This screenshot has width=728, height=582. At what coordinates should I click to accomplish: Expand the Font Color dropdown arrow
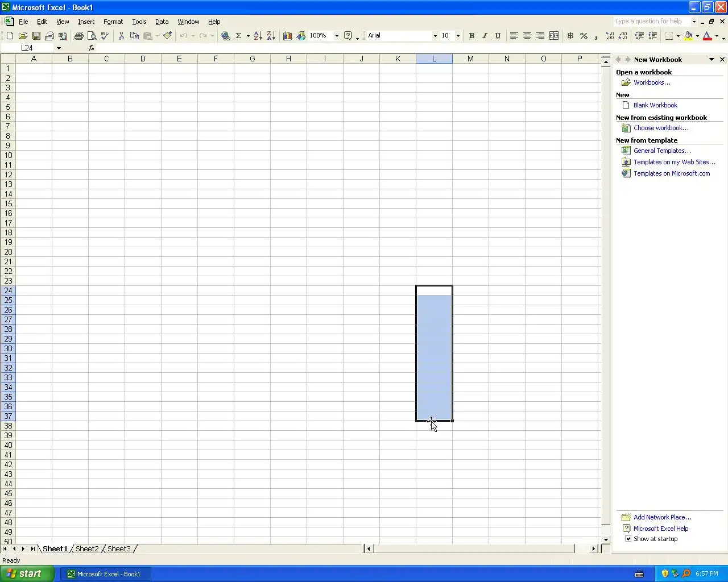pos(716,36)
